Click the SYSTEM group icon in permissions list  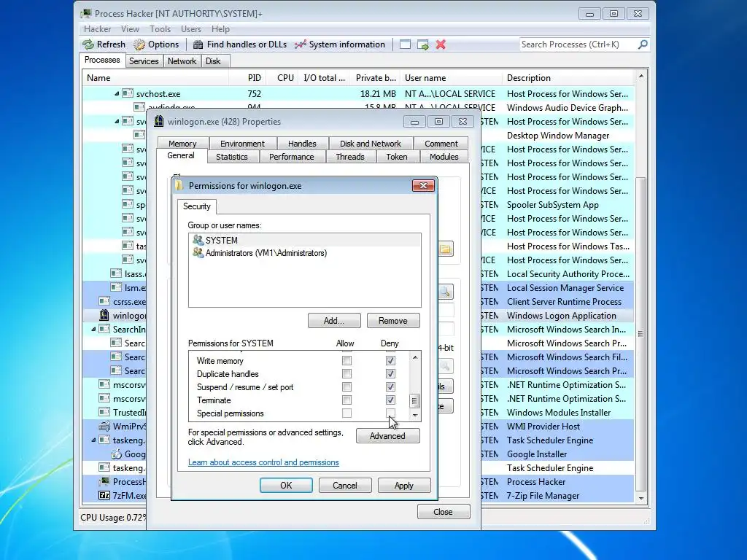point(198,240)
